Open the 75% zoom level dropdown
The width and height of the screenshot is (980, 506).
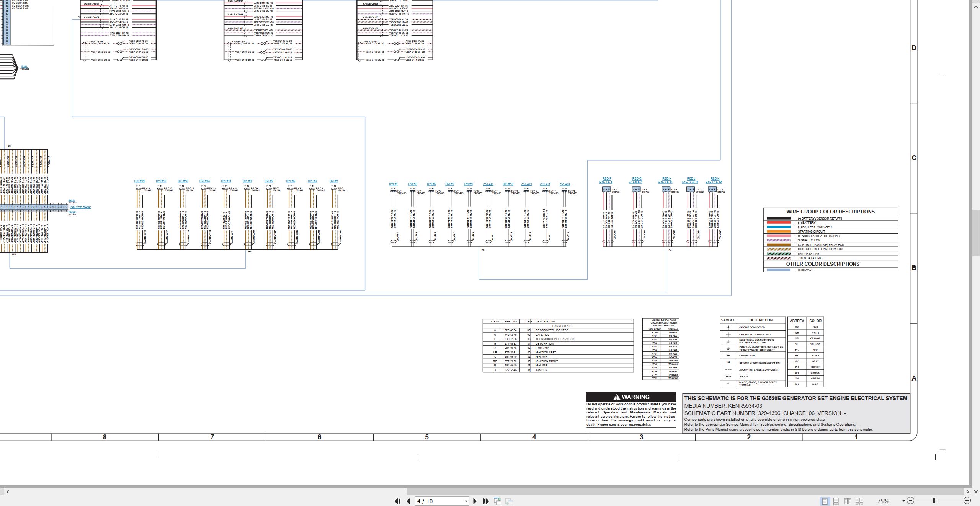(903, 501)
